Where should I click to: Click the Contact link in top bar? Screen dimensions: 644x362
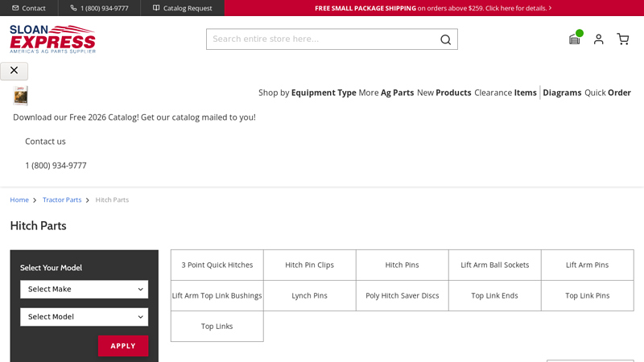click(29, 8)
